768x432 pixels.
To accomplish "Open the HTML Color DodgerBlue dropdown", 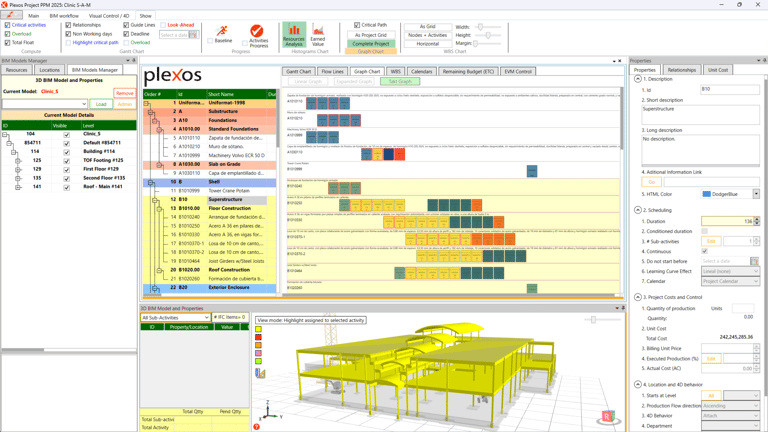I will [756, 194].
